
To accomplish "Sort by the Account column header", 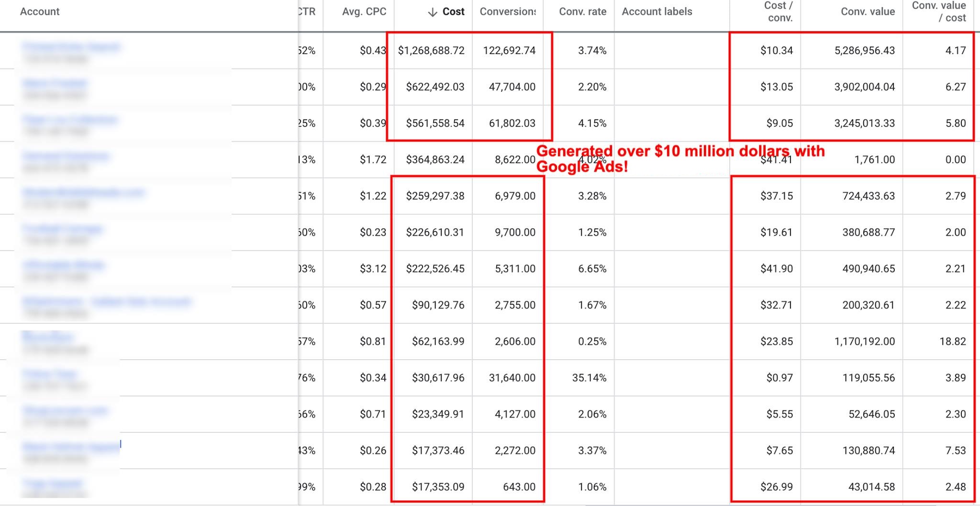I will coord(40,11).
